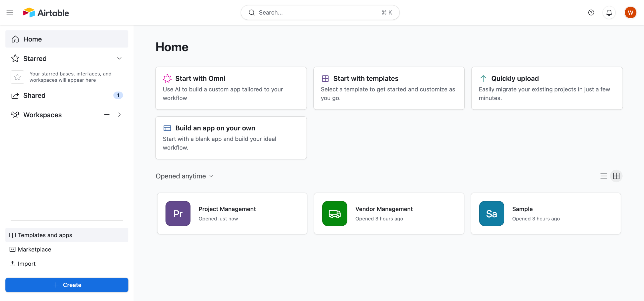The height and width of the screenshot is (301, 644).
Task: Click the purple Pr base icon
Action: 178,213
